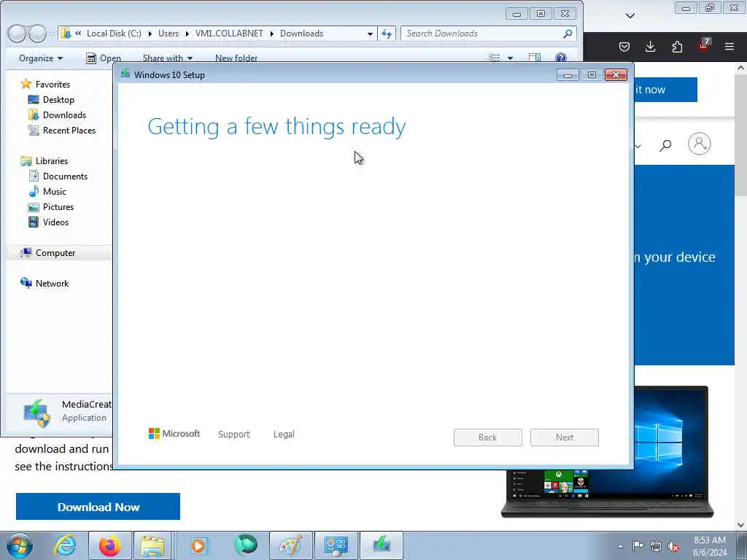Click the Next button in Setup

[565, 437]
